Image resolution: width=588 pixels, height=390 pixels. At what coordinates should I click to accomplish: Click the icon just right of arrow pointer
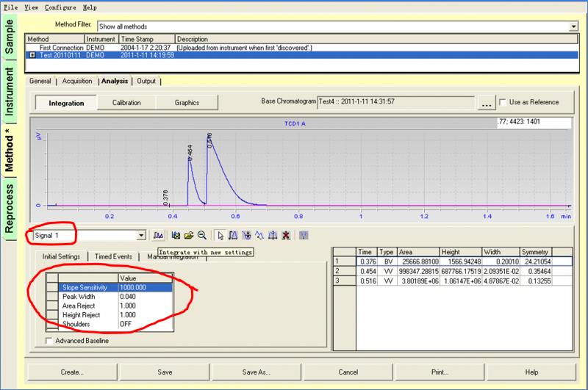click(233, 235)
